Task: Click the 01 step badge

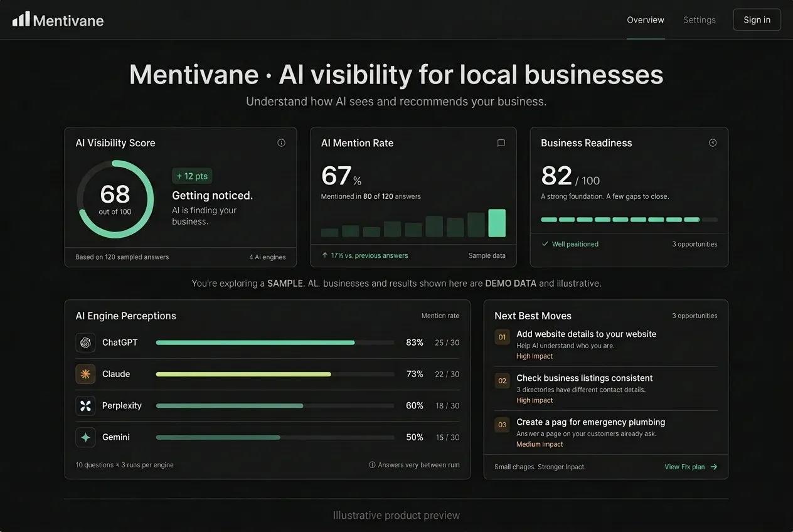Action: (502, 338)
